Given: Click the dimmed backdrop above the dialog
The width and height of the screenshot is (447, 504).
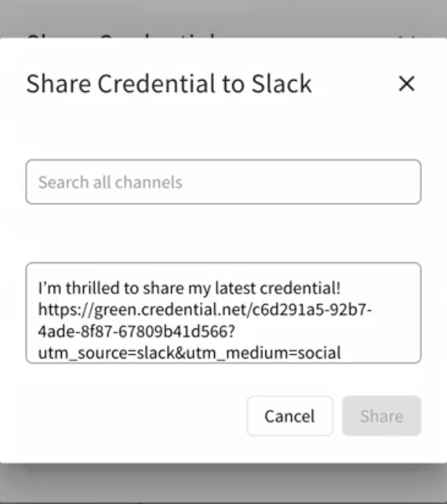Looking at the screenshot, I should 223,15.
